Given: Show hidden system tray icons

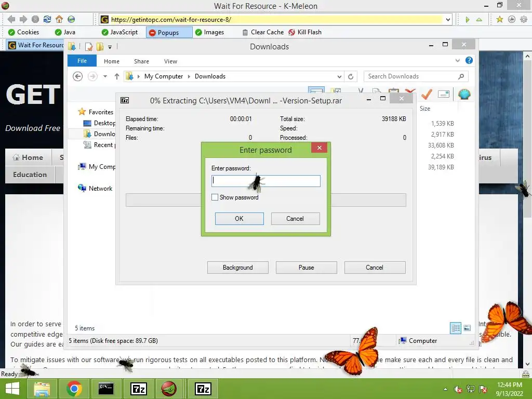Looking at the screenshot, I should (445, 389).
